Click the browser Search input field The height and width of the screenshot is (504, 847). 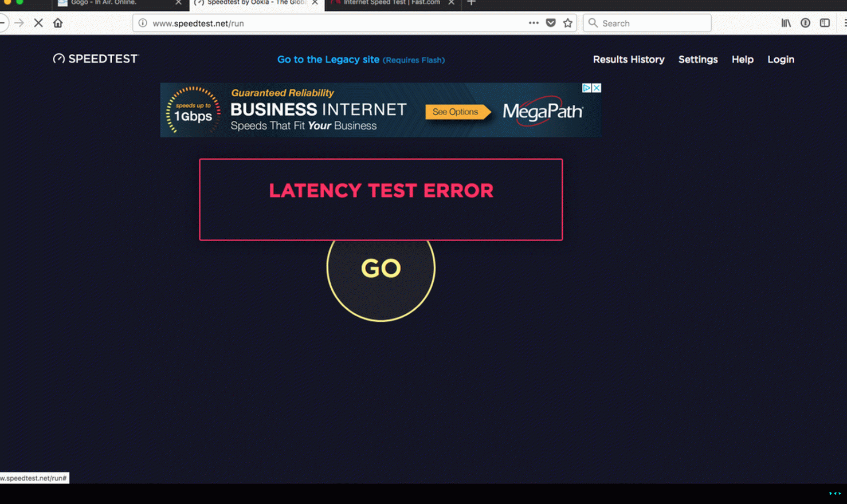(647, 23)
